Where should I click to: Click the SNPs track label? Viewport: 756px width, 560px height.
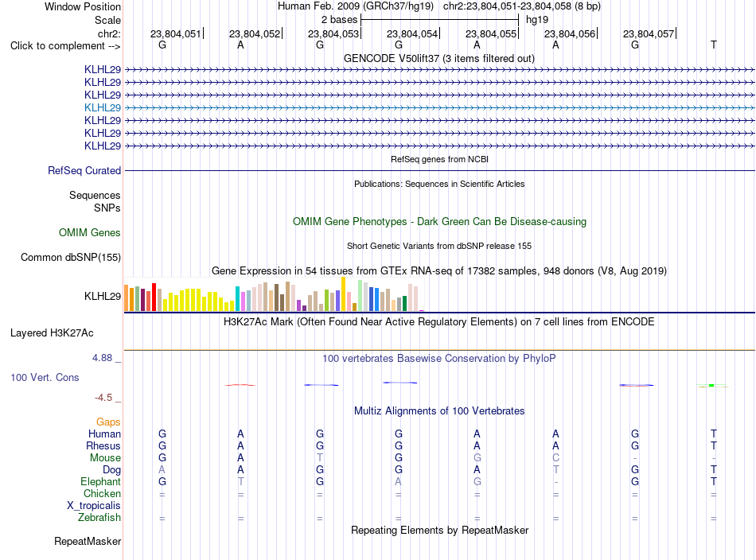pos(107,208)
